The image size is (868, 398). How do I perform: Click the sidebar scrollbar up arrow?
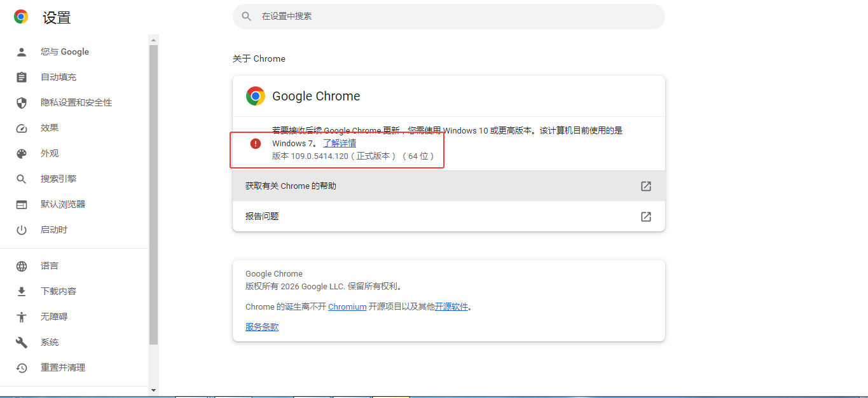point(153,40)
